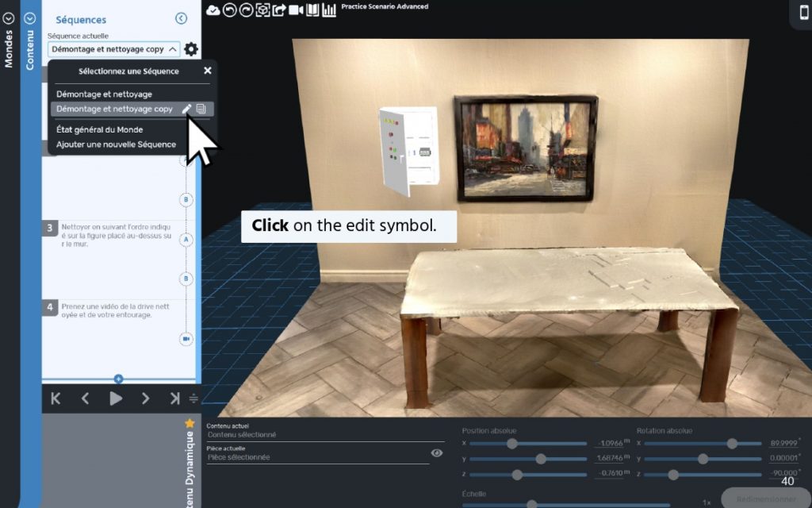Adjust the Position absolue y slider
812x508 pixels.
541,459
